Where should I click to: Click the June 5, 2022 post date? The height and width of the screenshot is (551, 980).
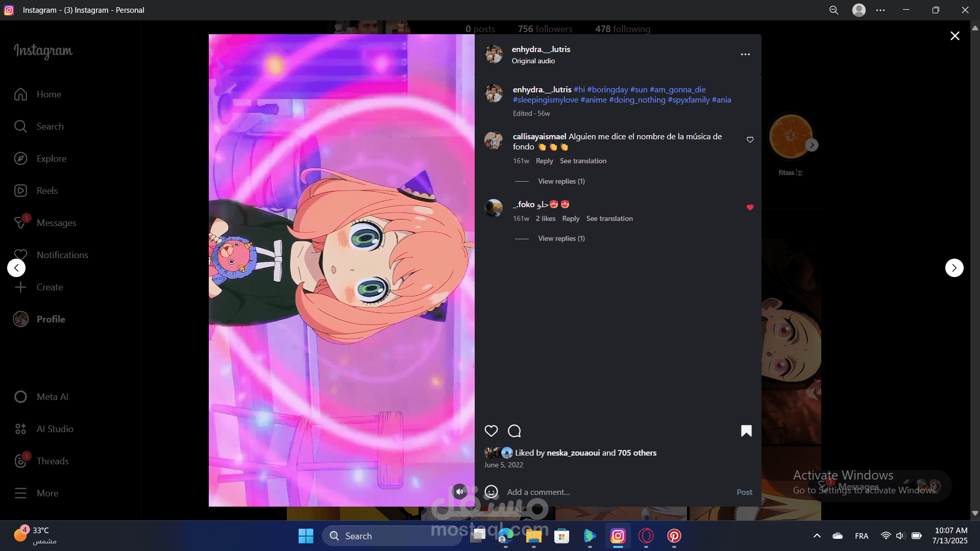[x=503, y=465]
